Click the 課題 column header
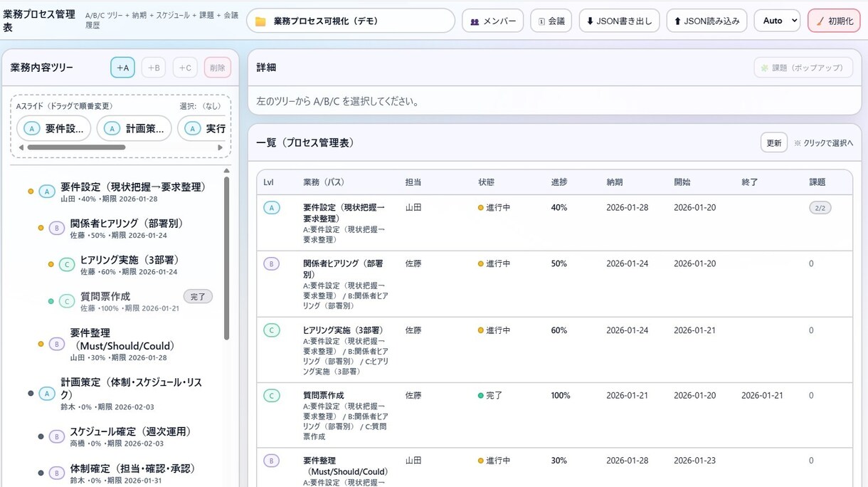Image resolution: width=868 pixels, height=487 pixels. pyautogui.click(x=817, y=182)
